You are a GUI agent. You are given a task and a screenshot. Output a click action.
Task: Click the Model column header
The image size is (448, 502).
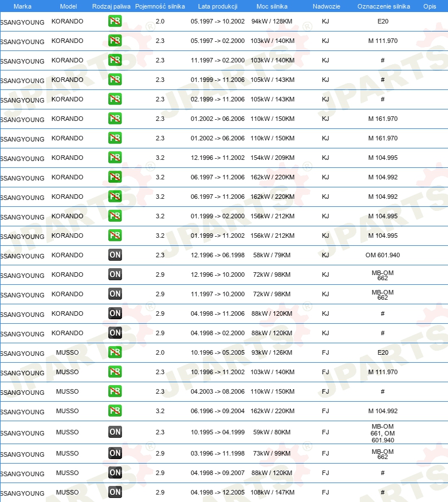(69, 6)
